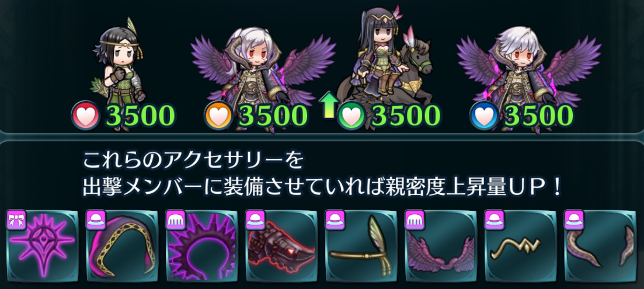Select the red-outlined black dragon mask accessory

(282, 246)
